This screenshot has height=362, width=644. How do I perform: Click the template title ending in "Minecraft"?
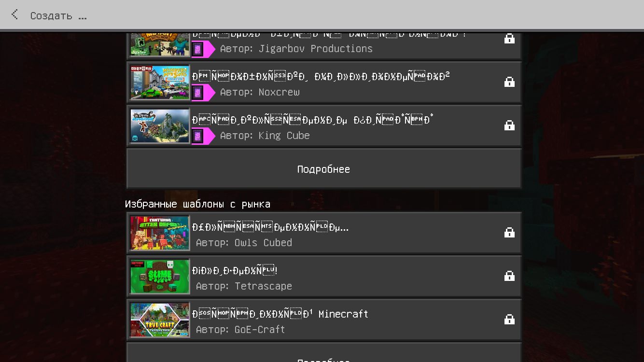(x=280, y=314)
